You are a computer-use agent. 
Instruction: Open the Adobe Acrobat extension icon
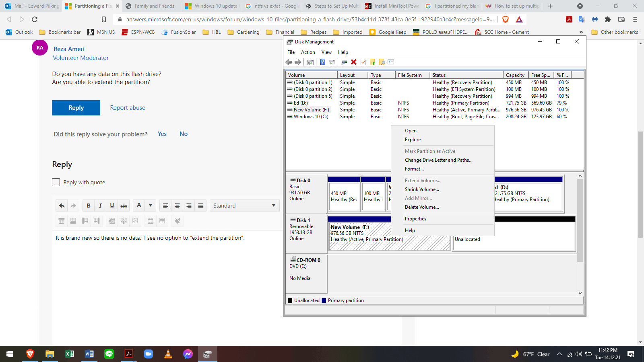click(569, 19)
